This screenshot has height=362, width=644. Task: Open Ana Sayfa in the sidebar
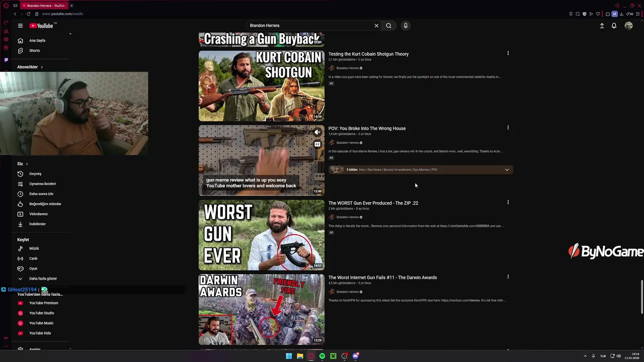click(37, 41)
